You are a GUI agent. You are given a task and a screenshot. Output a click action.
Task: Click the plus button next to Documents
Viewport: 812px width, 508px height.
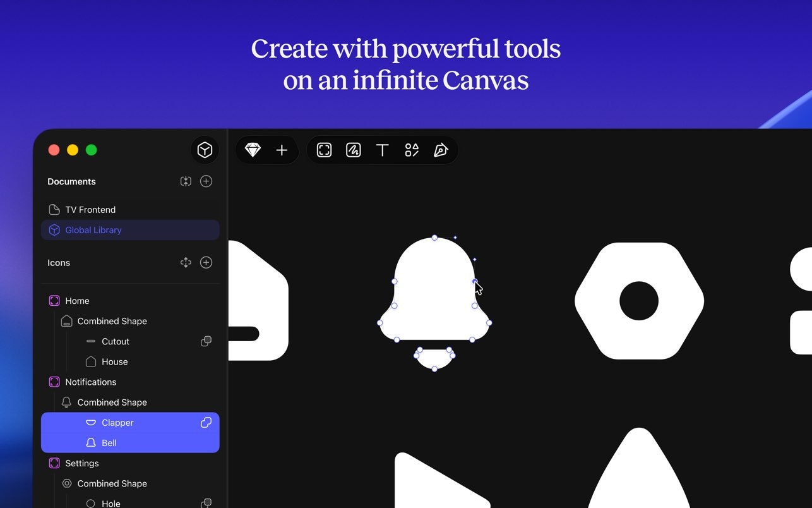click(x=206, y=181)
